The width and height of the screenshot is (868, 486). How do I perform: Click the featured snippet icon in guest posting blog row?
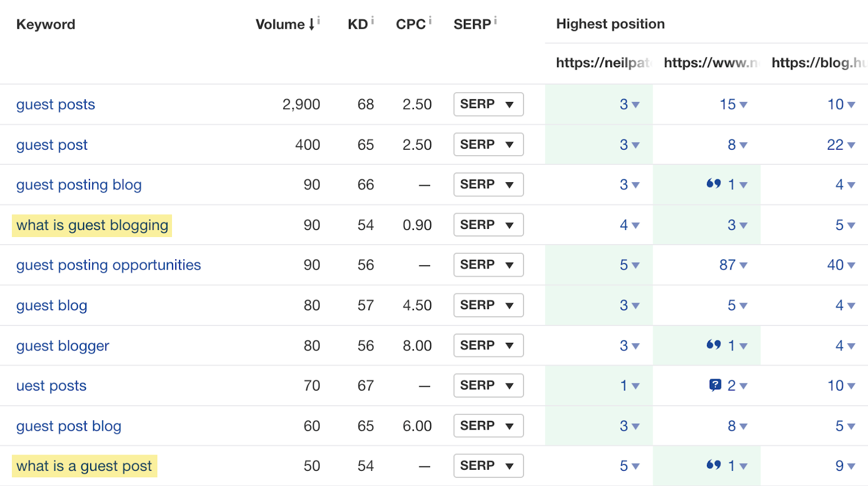(713, 184)
